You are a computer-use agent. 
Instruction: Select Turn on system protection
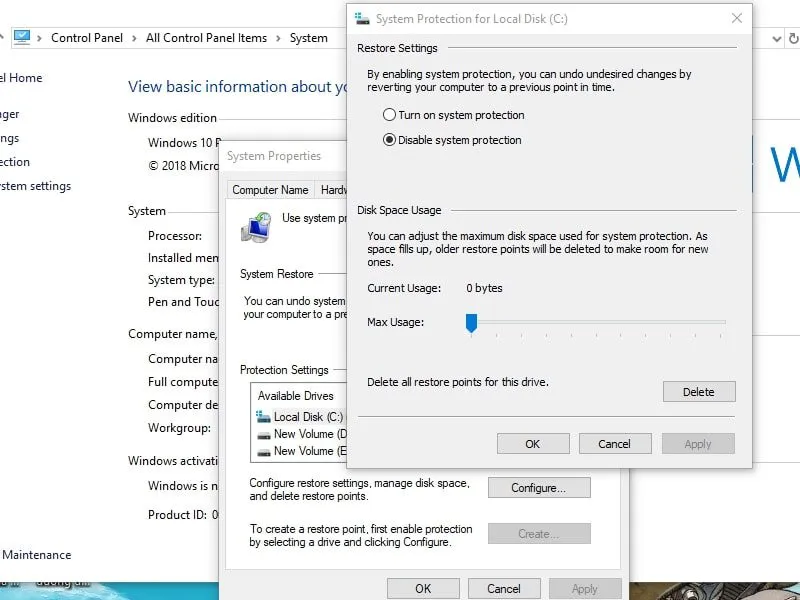[x=392, y=115]
